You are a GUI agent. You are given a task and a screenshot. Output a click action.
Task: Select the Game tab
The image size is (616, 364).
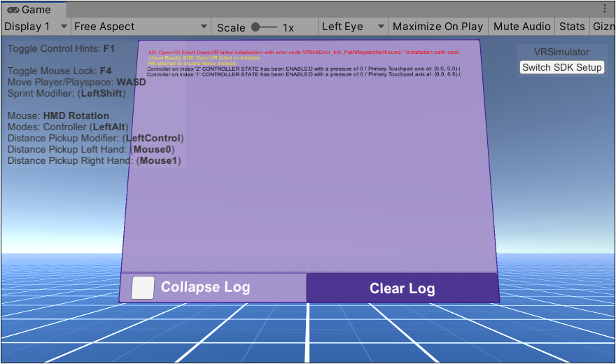(34, 9)
